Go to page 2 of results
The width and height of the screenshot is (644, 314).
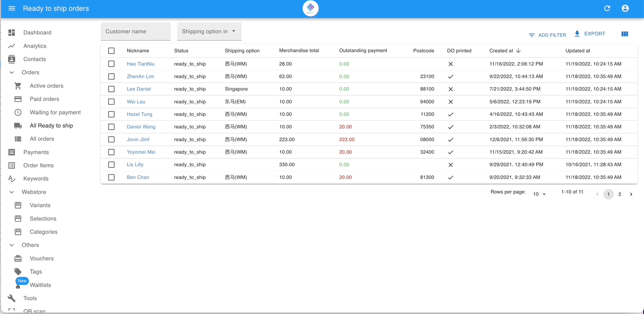pos(620,194)
